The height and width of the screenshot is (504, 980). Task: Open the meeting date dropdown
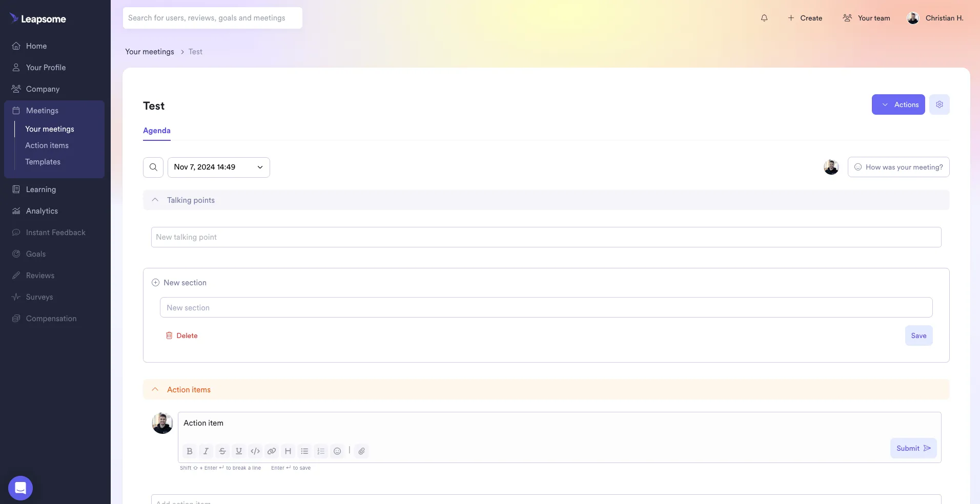(219, 167)
